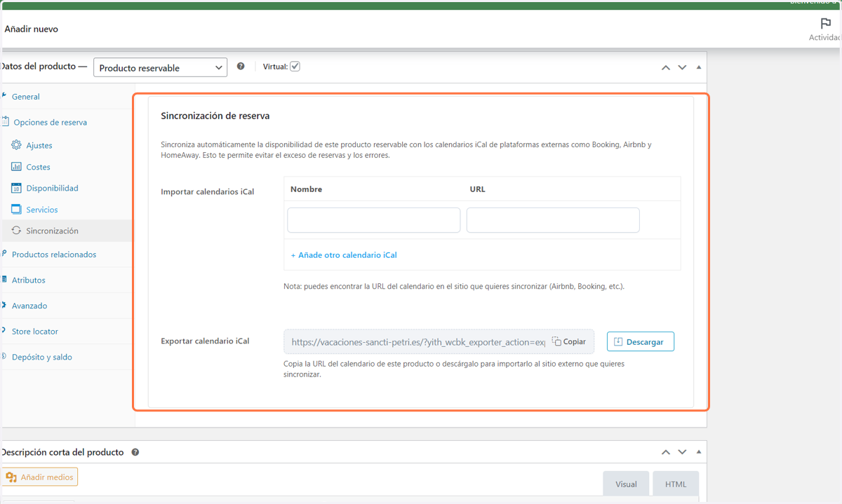Viewport: 842px width, 504px height.
Task: Open the Opciones de reserva tab
Action: (x=50, y=122)
